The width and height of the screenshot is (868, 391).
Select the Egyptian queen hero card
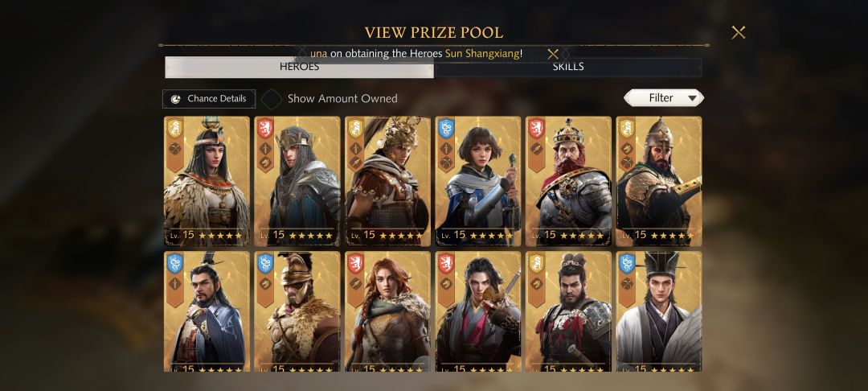pyautogui.click(x=207, y=181)
